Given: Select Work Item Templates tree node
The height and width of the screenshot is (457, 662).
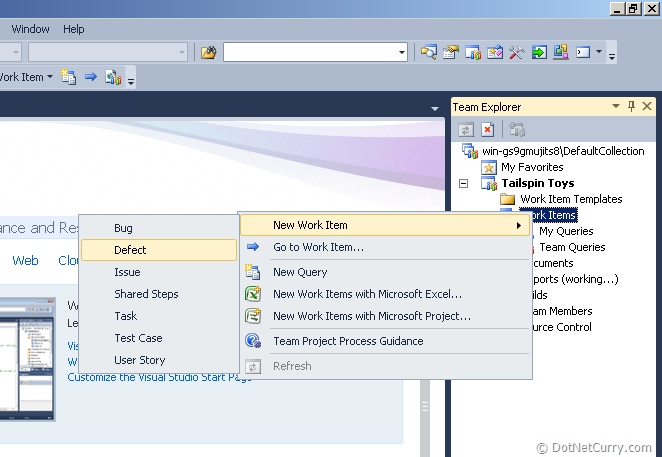Looking at the screenshot, I should [x=571, y=199].
